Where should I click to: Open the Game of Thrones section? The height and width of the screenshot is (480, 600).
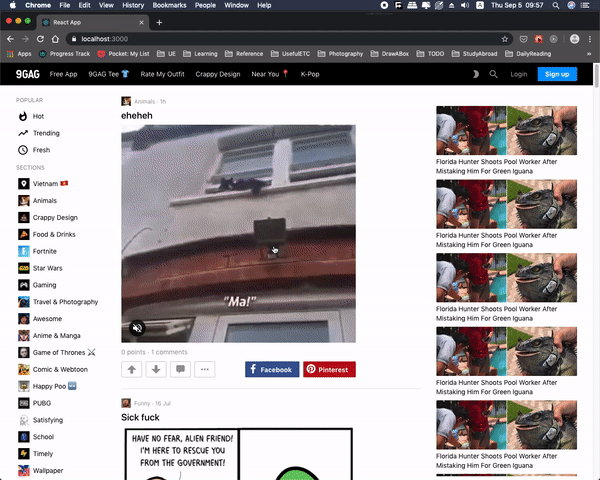pyautogui.click(x=57, y=352)
